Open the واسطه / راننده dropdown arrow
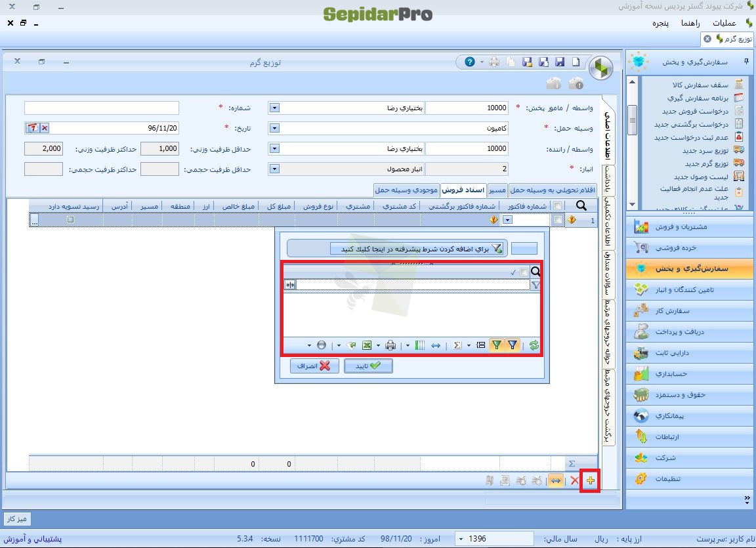This screenshot has height=548, width=756. [x=274, y=148]
